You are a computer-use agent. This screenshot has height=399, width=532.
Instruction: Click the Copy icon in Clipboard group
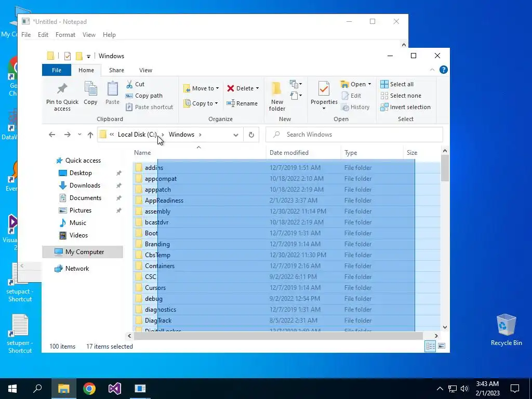tap(90, 89)
